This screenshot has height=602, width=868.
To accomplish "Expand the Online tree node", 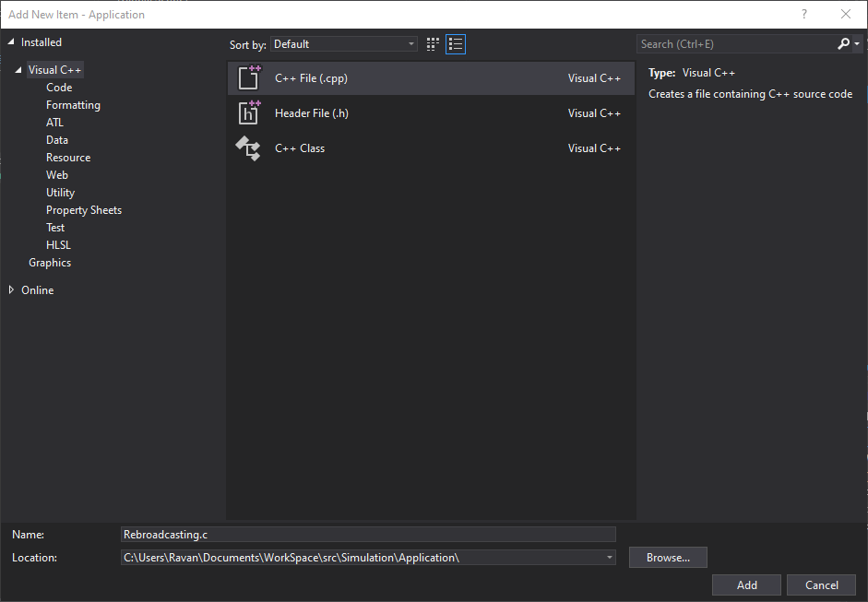I will pyautogui.click(x=11, y=289).
